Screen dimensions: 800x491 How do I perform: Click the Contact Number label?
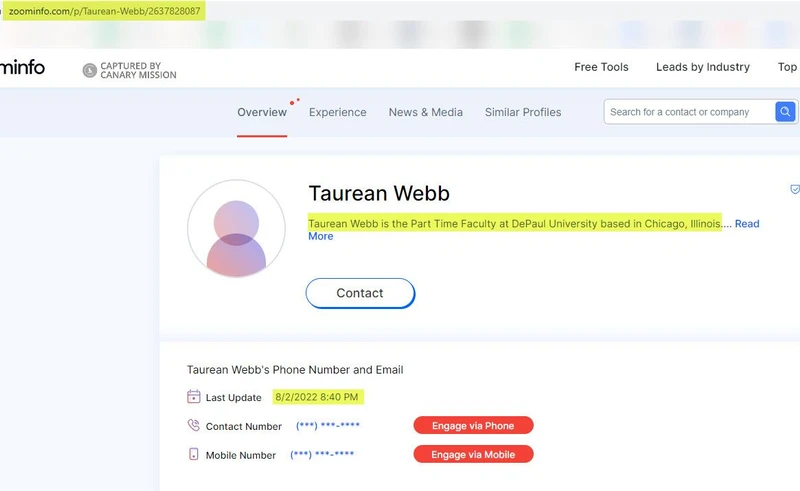[x=243, y=426]
